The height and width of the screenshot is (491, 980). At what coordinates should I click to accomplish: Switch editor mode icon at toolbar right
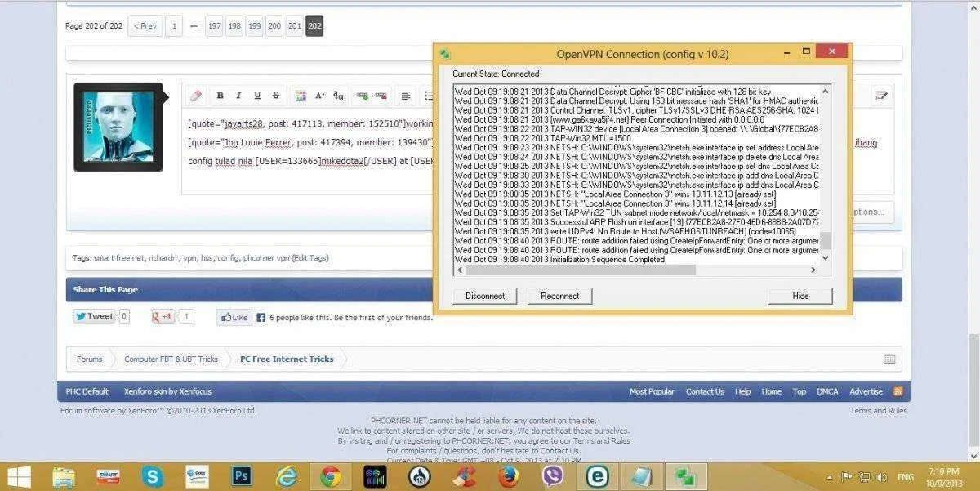pyautogui.click(x=881, y=96)
